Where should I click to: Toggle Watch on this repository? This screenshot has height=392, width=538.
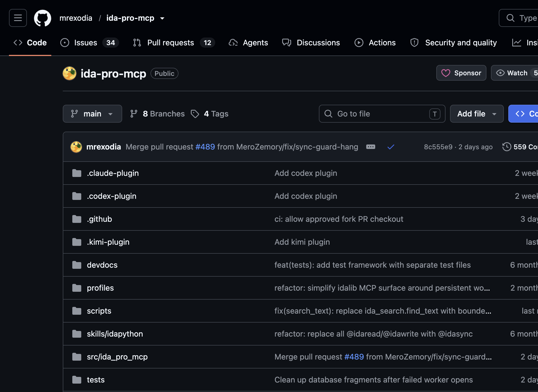point(514,73)
